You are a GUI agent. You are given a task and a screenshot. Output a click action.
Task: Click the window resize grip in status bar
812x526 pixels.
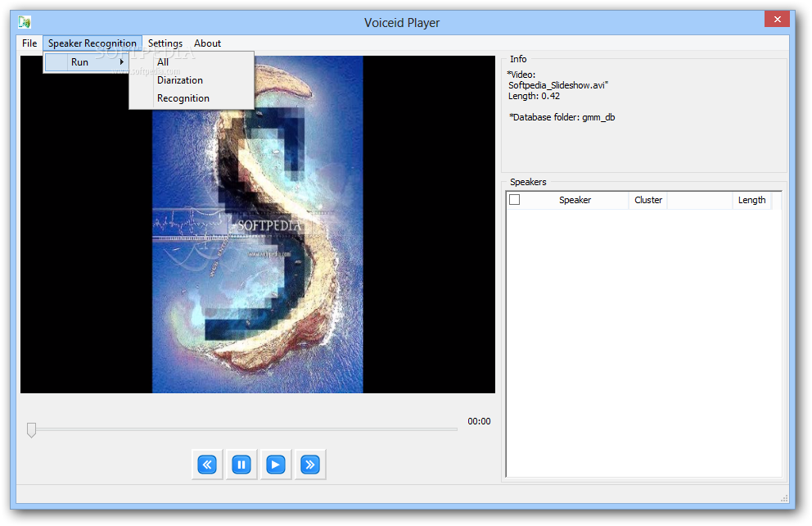pyautogui.click(x=784, y=498)
